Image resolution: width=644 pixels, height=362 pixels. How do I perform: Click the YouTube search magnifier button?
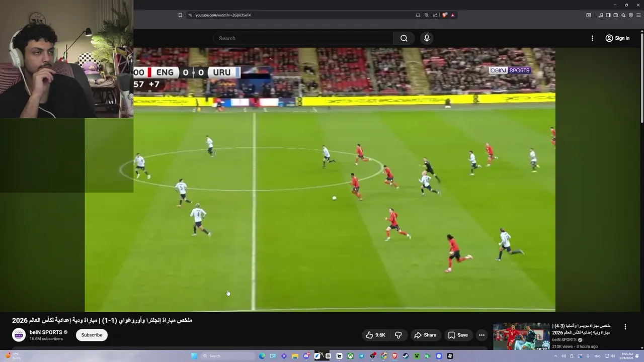tap(404, 38)
